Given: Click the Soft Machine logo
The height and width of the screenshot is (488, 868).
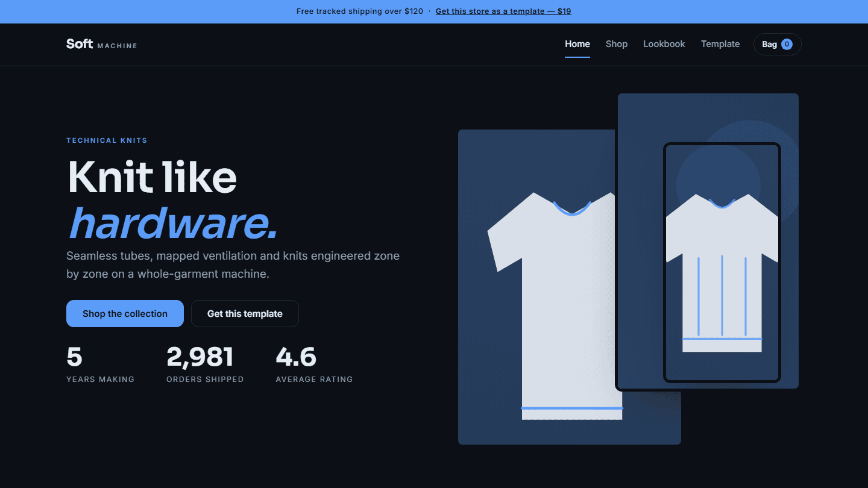Looking at the screenshot, I should click(x=102, y=44).
